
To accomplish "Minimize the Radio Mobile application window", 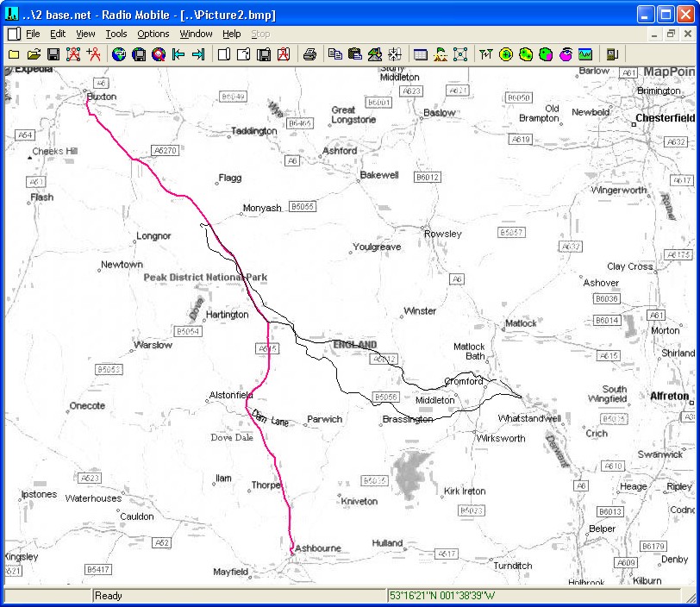I will [645, 15].
